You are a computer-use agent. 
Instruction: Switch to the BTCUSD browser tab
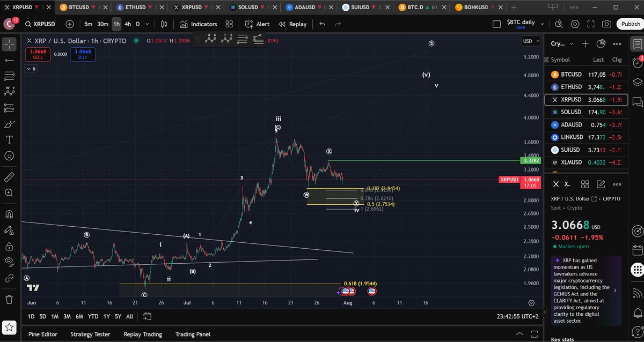coord(83,8)
